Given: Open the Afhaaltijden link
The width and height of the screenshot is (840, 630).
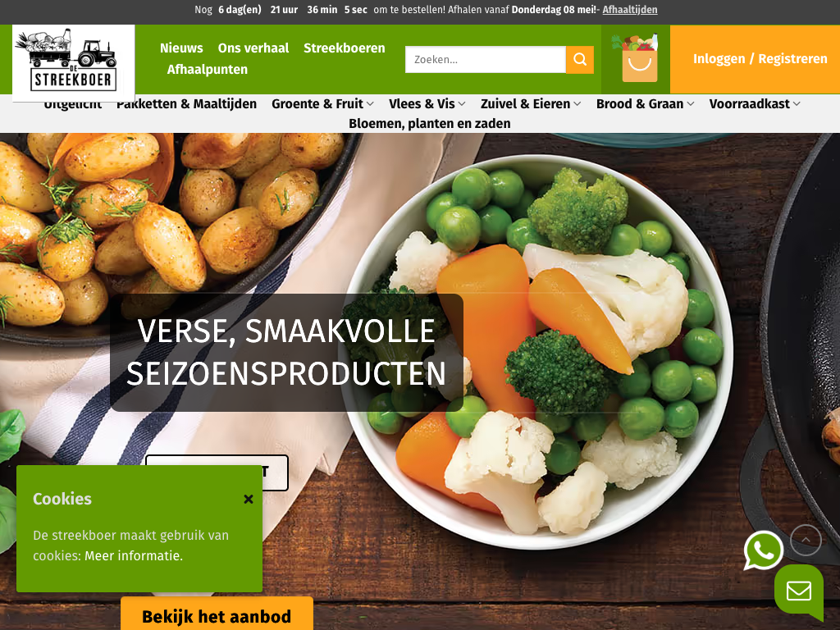Looking at the screenshot, I should tap(630, 10).
